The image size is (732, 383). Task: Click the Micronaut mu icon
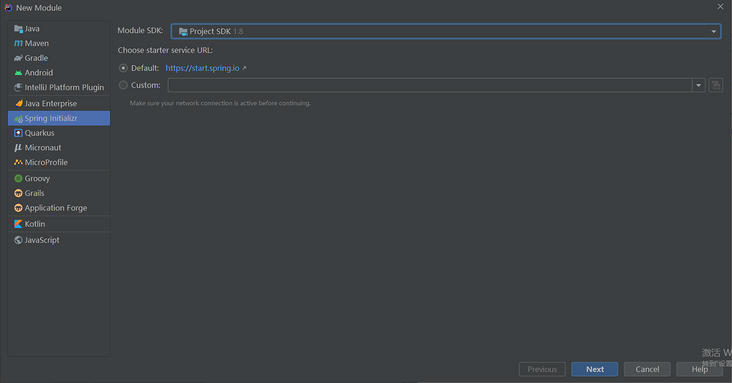pos(18,148)
